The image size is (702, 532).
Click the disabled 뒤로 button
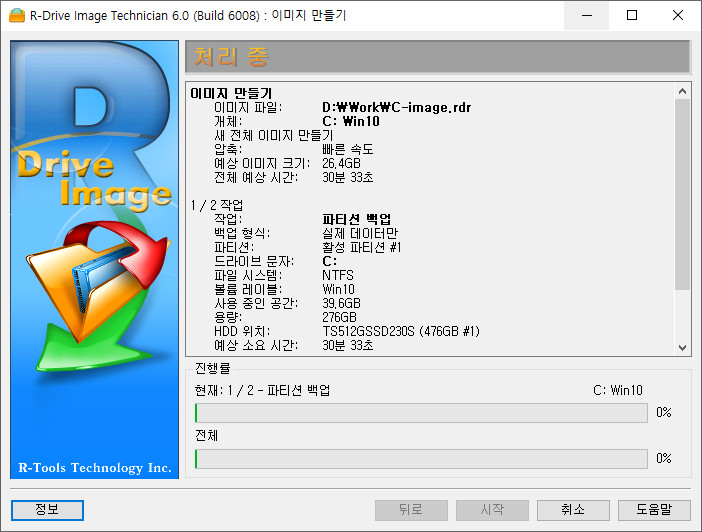[x=411, y=510]
